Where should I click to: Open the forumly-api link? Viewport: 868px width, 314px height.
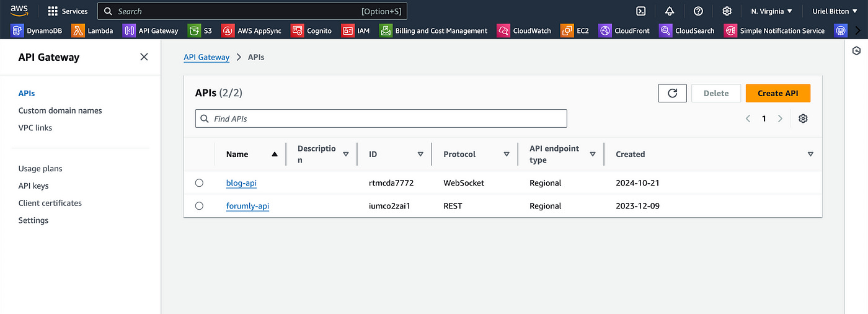[247, 206]
